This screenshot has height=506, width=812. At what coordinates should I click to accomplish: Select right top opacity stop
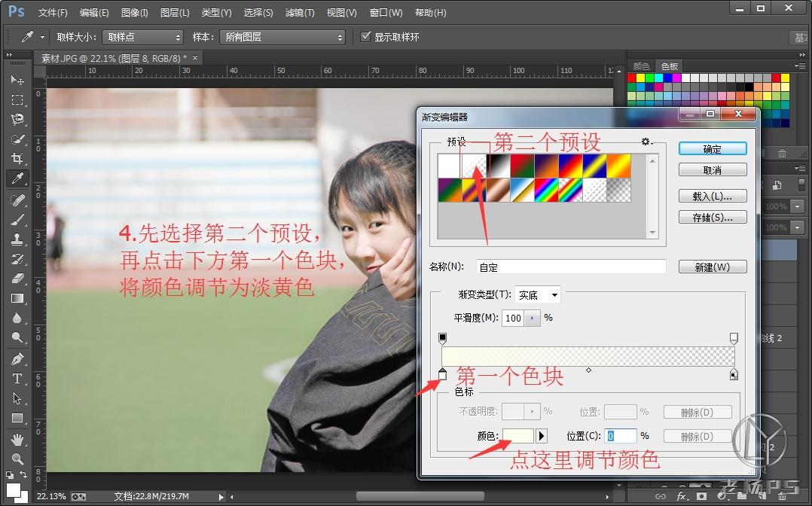[734, 338]
